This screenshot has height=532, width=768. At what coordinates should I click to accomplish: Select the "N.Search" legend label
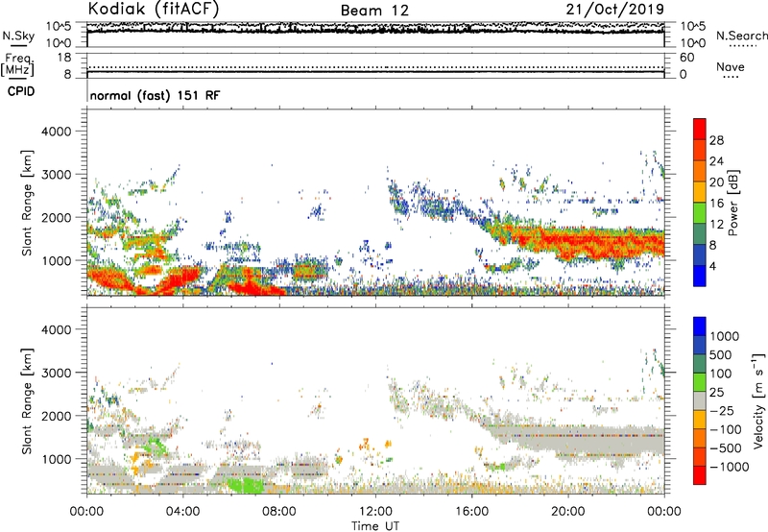point(741,36)
